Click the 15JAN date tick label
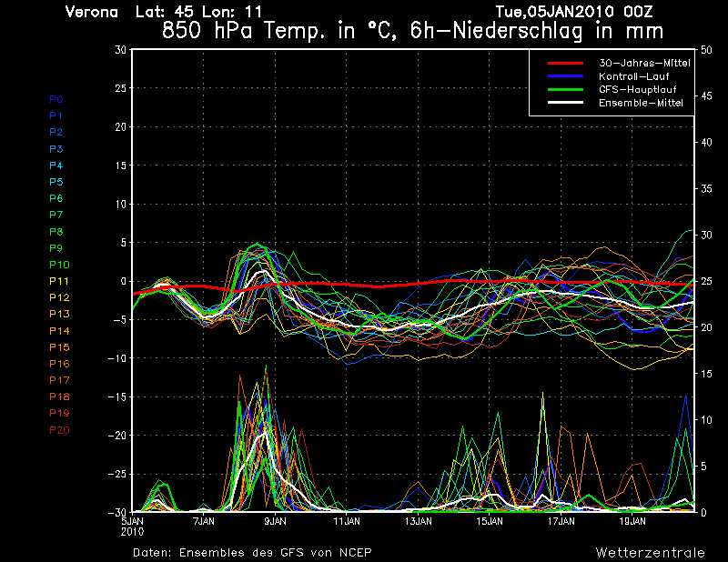Screen dimensions: 728x562 [x=490, y=522]
